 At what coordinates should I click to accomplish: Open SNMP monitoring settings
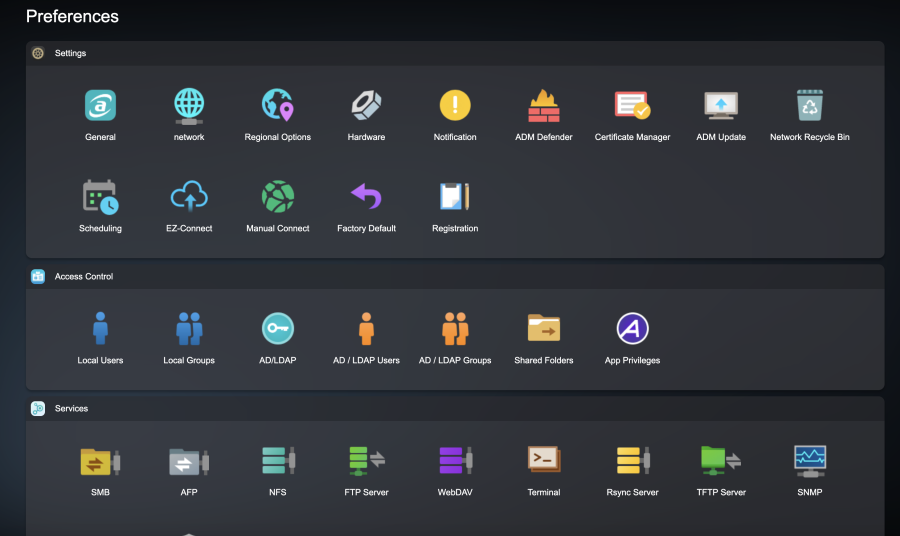tap(809, 461)
